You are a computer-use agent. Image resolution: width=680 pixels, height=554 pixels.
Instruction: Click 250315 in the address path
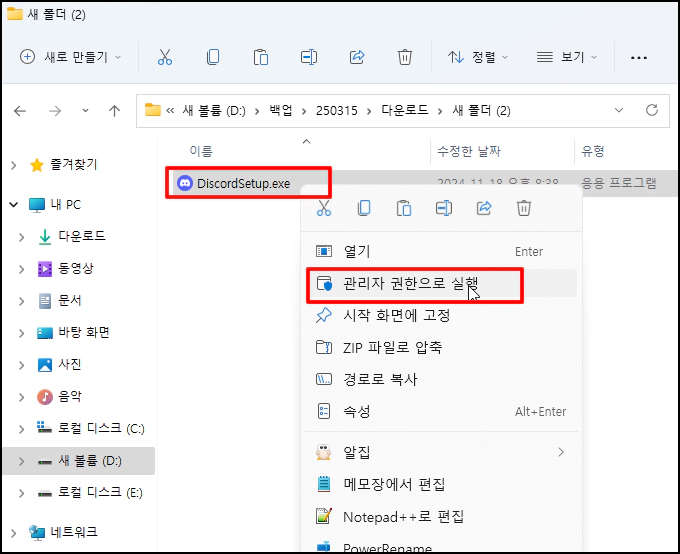click(337, 111)
